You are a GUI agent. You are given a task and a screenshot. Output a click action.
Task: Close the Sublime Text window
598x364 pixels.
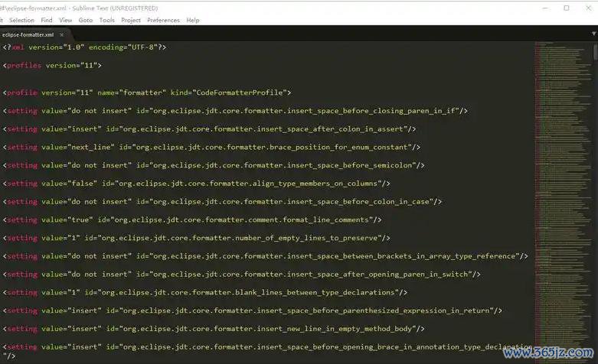pos(589,8)
